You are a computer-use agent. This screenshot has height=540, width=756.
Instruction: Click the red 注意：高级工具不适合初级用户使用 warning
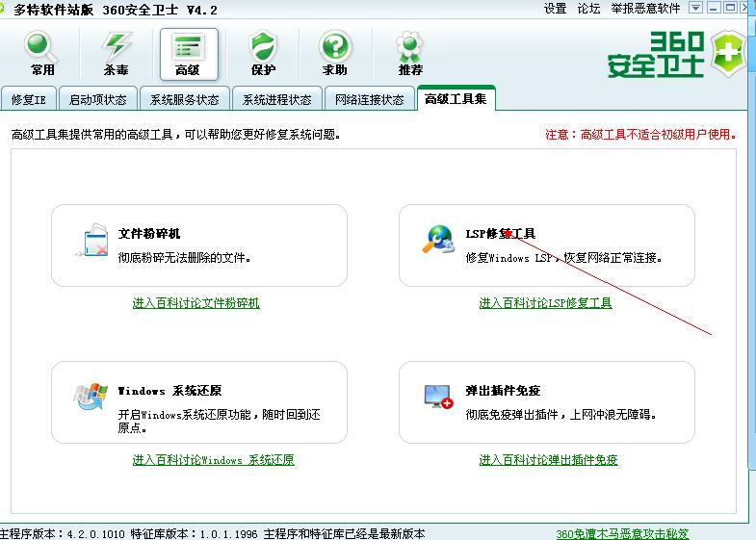click(x=640, y=135)
